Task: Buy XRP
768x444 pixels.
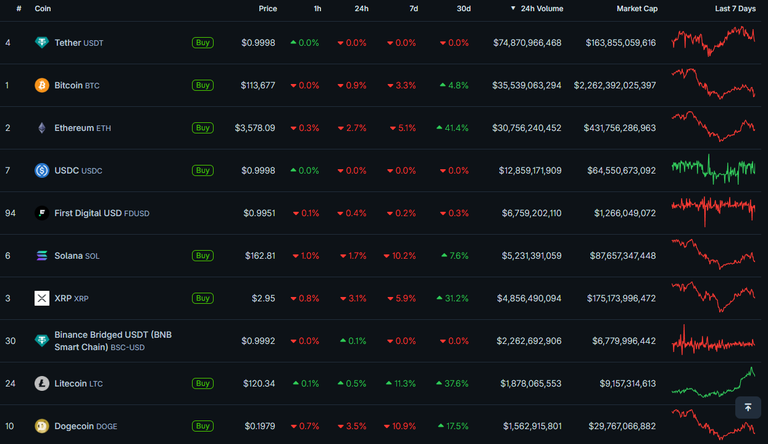Action: click(203, 298)
